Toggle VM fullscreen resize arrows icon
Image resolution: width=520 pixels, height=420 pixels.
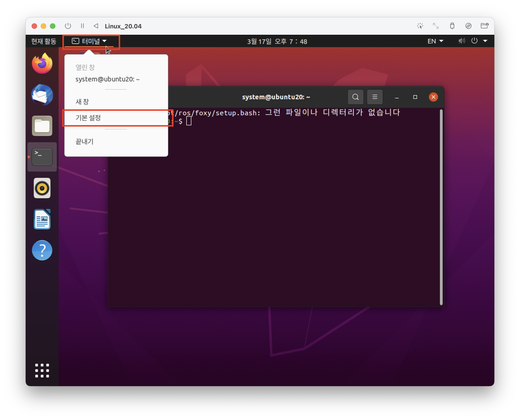(x=436, y=26)
